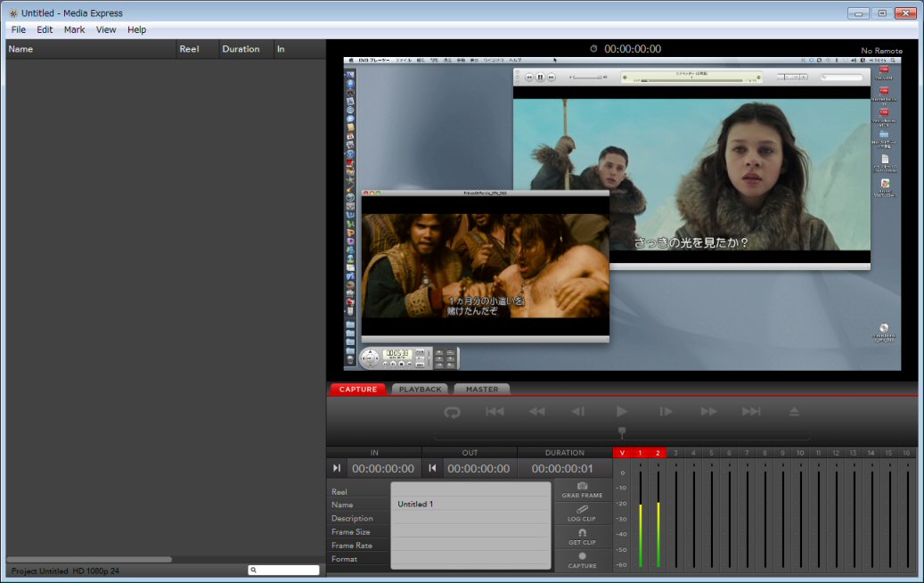Sort the media list by Name
This screenshot has height=583, width=924.
pyautogui.click(x=91, y=49)
